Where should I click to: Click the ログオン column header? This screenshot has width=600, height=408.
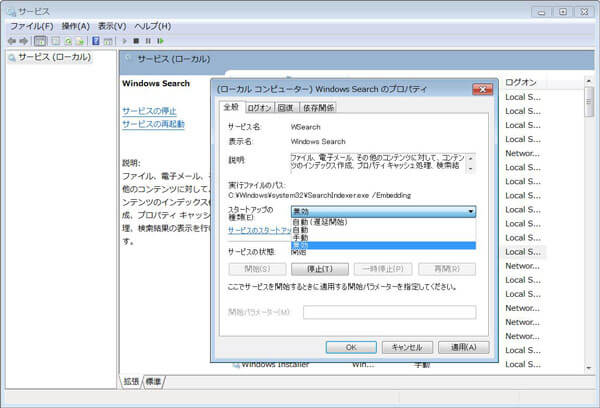(521, 82)
